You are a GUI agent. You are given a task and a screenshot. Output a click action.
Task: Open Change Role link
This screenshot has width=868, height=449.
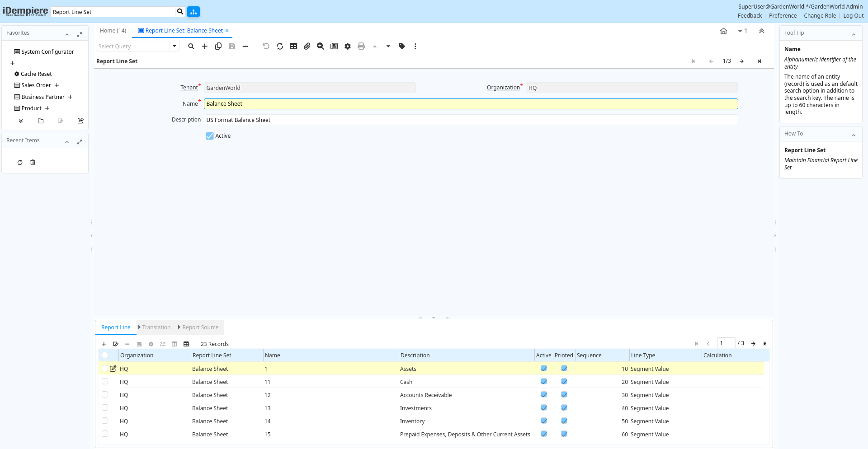(820, 16)
